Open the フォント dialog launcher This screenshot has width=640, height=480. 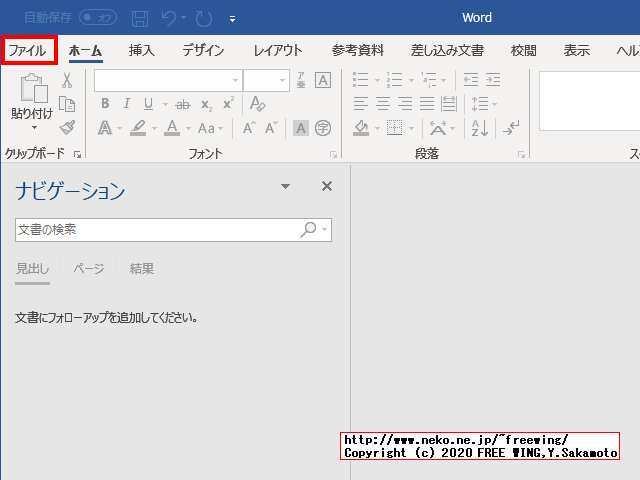pyautogui.click(x=333, y=154)
